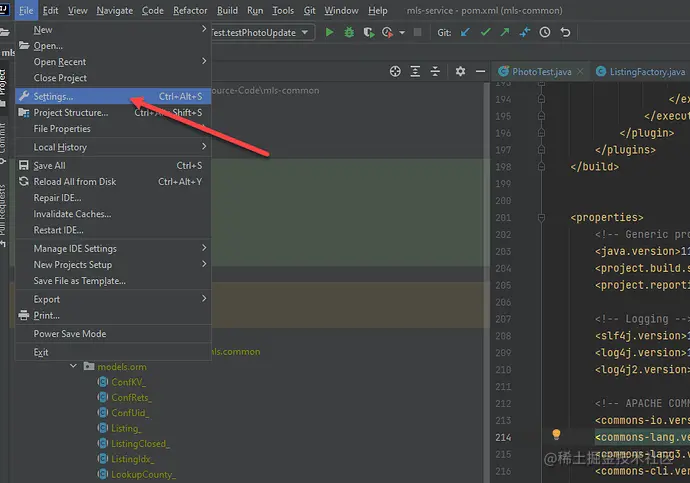The width and height of the screenshot is (690, 483).
Task: Select LookupCounty_ in project tree
Action: [143, 474]
